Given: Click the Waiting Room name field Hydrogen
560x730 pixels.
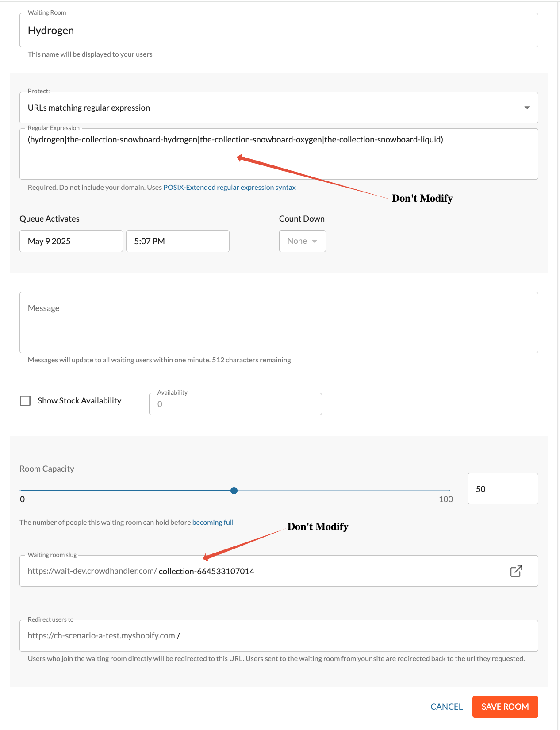Looking at the screenshot, I should tap(279, 30).
